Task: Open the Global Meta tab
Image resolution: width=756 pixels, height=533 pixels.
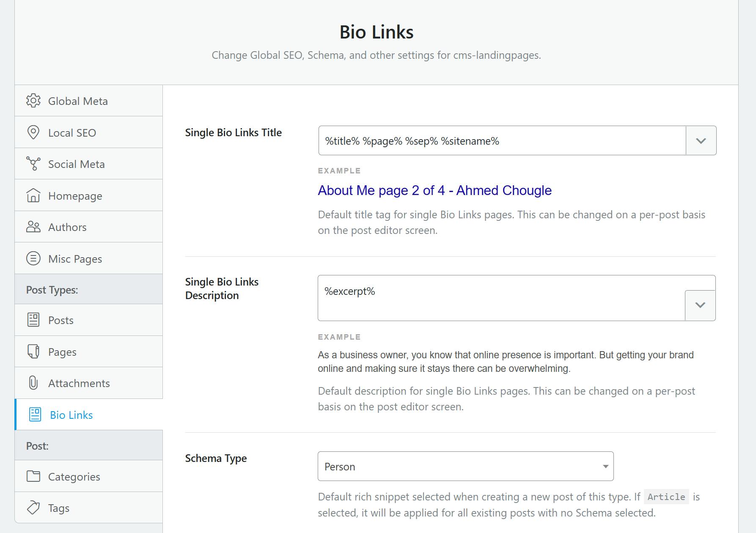Action: [x=89, y=101]
